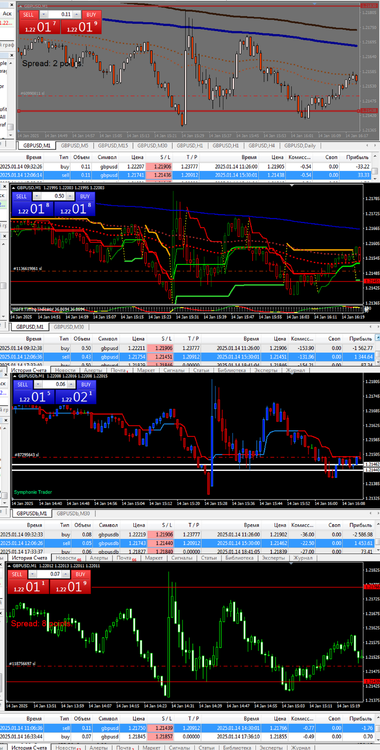Image resolution: width=380 pixels, height=750 pixels.
Task: Open the GBPUSD,H4 chart tab
Action: (262, 145)
